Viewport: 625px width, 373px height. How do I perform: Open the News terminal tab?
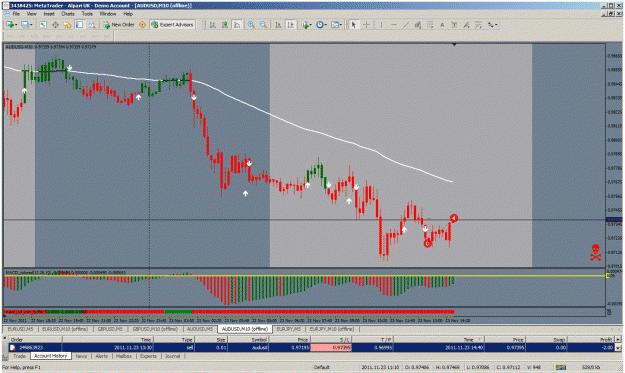(x=81, y=356)
